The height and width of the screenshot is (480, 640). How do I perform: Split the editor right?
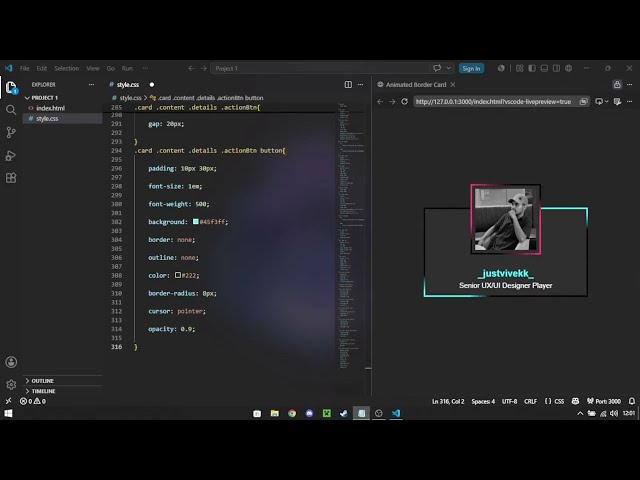coord(348,84)
